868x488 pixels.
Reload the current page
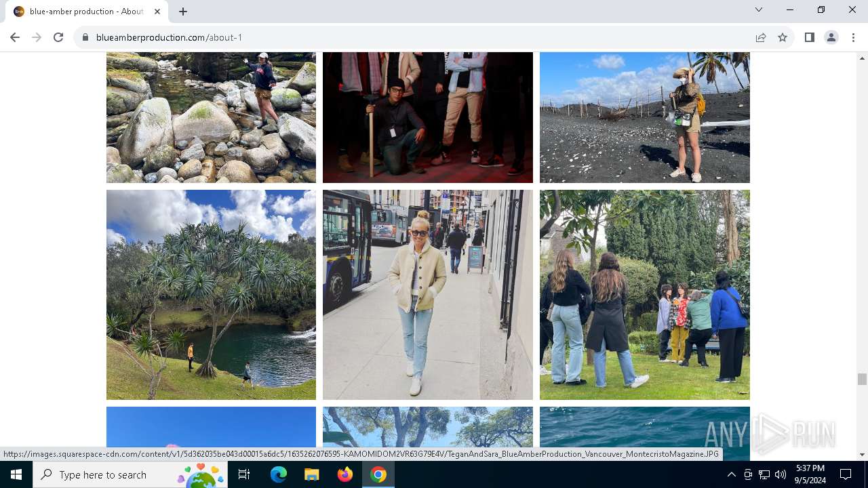(58, 37)
